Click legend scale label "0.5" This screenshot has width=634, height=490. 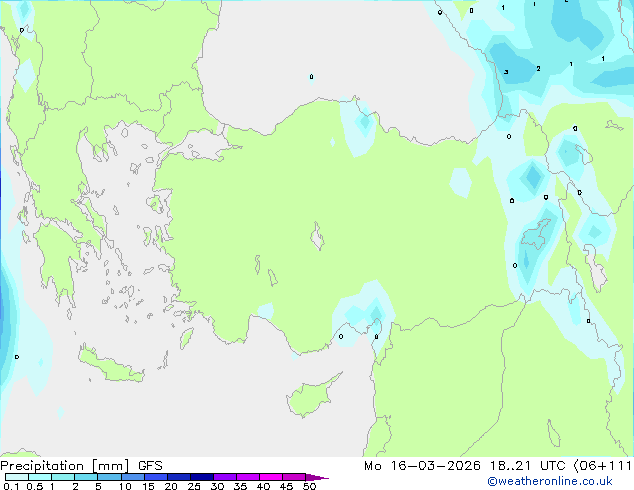point(35,486)
